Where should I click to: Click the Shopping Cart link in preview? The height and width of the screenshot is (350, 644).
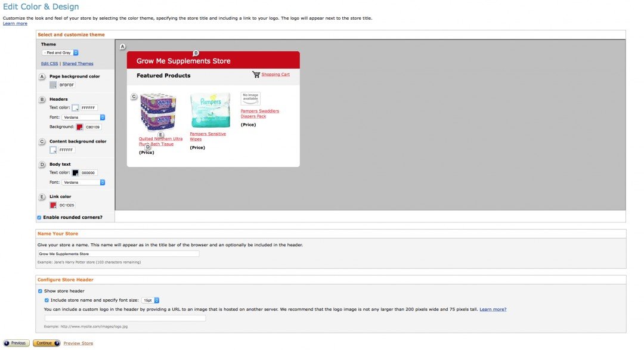coord(275,75)
